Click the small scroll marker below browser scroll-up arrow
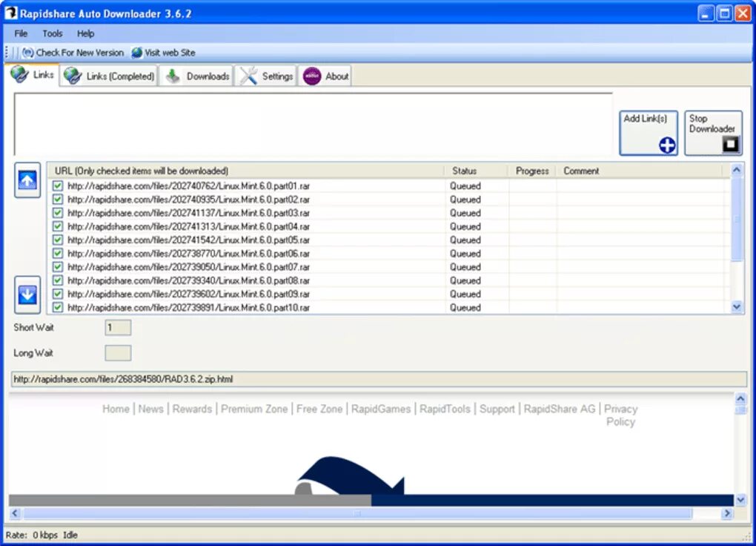The image size is (756, 546). [740, 410]
